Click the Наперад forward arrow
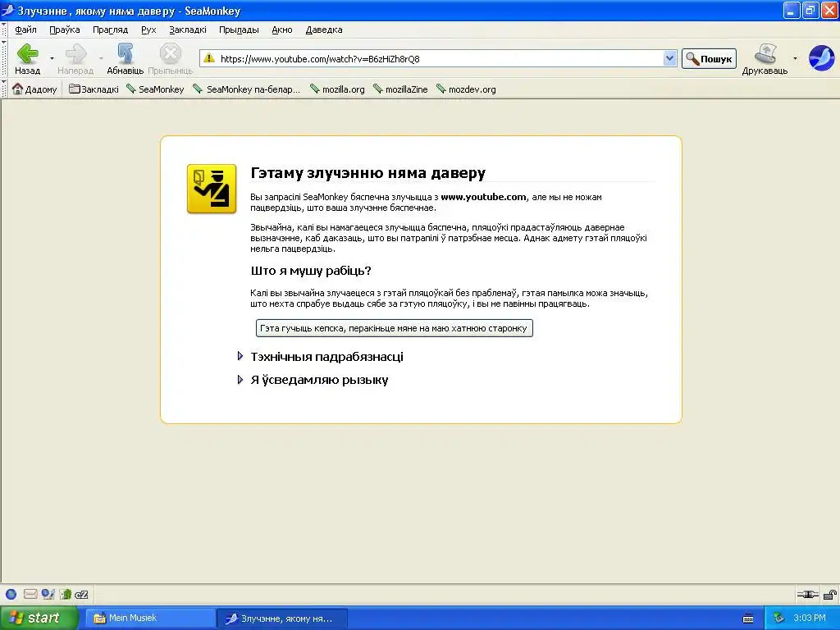 [x=75, y=53]
